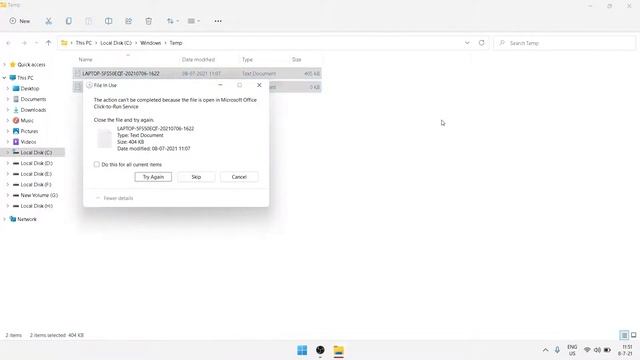Select Network in navigation pane

tap(27, 219)
